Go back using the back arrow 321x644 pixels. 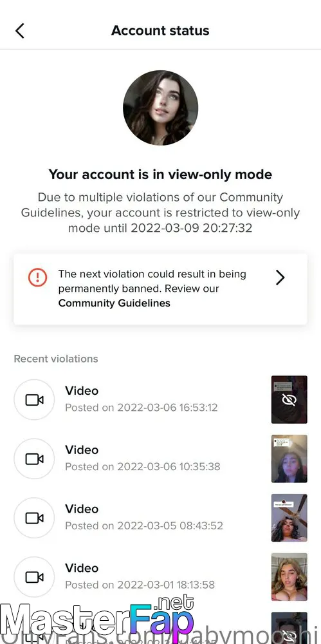click(x=20, y=31)
